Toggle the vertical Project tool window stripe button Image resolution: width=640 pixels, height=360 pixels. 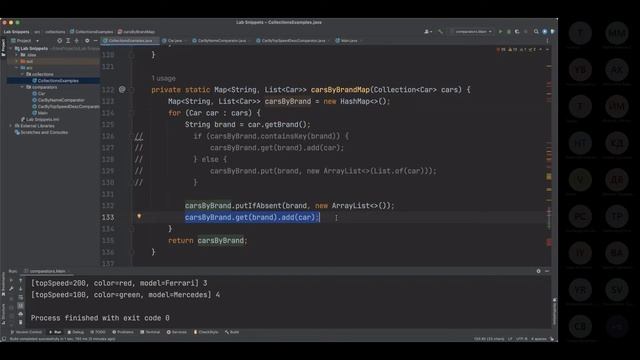pos(3,48)
